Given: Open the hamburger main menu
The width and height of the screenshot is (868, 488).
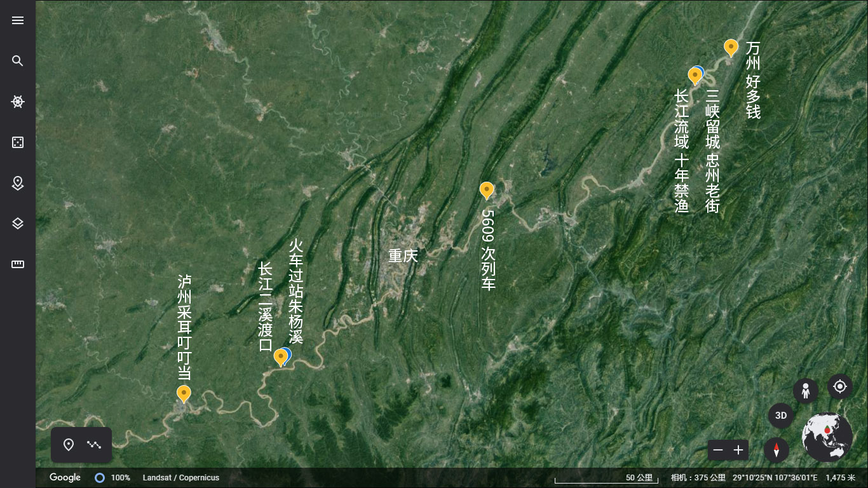Looking at the screenshot, I should (x=18, y=20).
